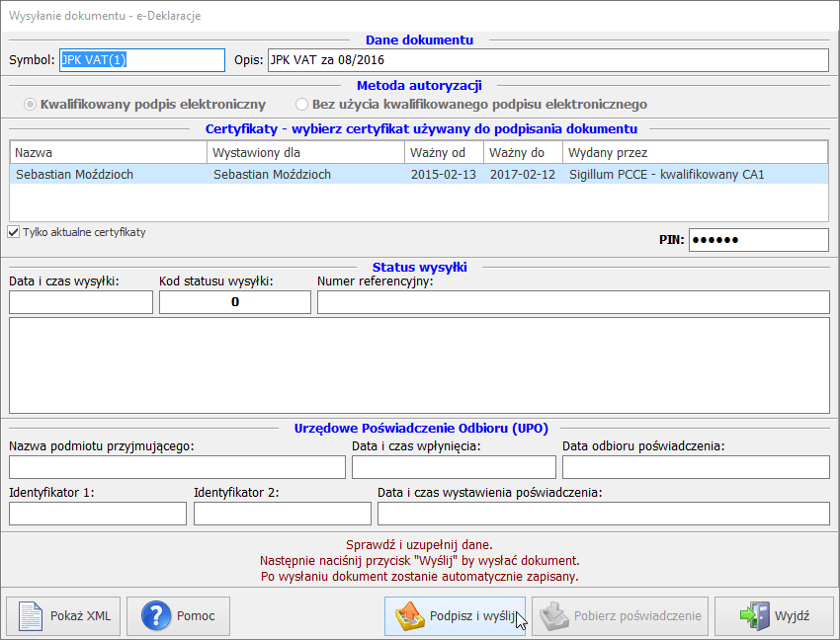Click the Ważny do column header
The height and width of the screenshot is (640, 840).
(523, 153)
